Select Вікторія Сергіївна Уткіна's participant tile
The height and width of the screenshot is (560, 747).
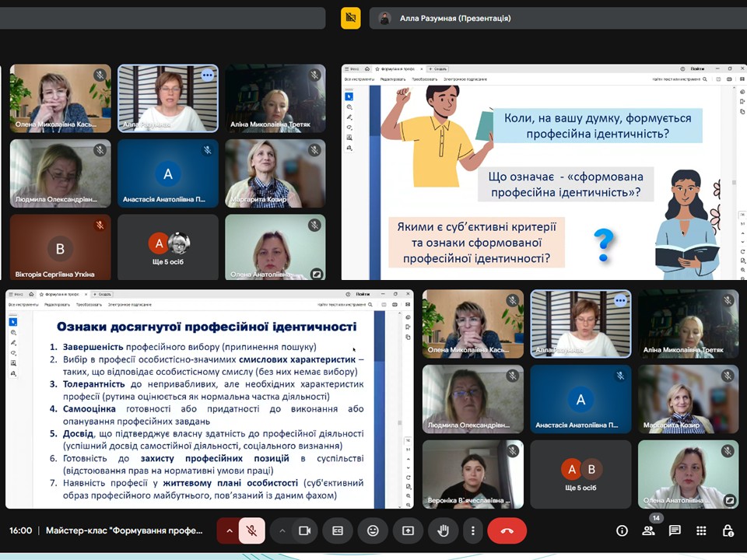pos(61,247)
